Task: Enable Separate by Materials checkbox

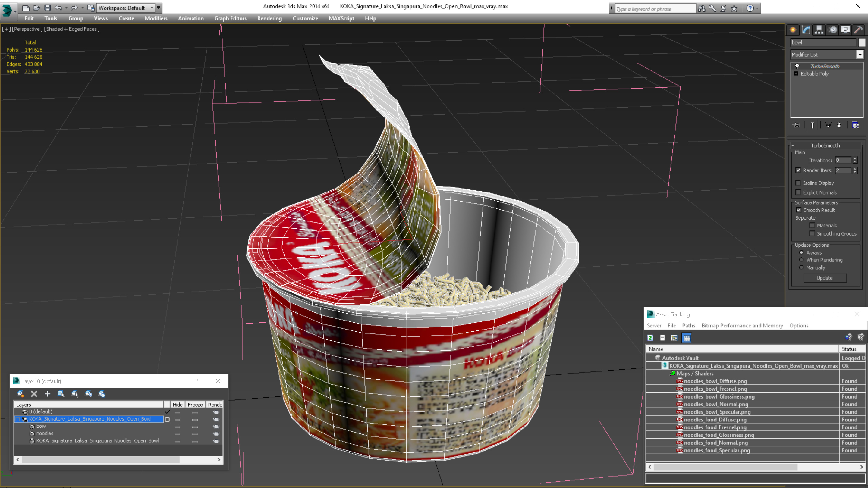Action: tap(813, 226)
